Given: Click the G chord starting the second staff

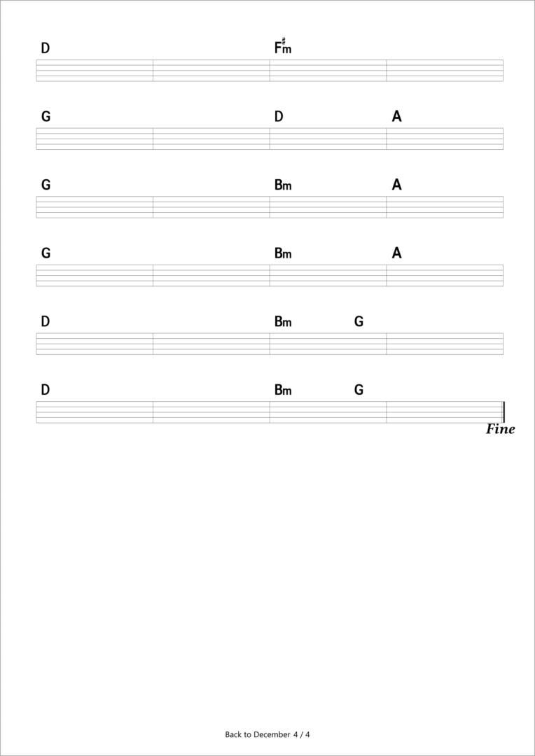Looking at the screenshot, I should pyautogui.click(x=46, y=117).
